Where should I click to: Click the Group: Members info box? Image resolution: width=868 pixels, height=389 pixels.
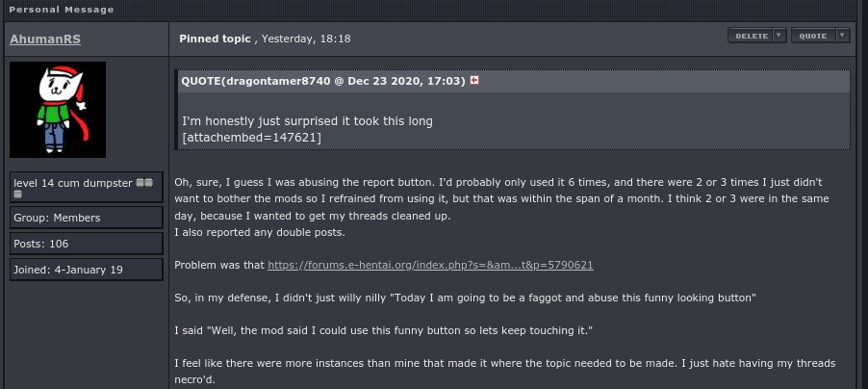tap(87, 218)
